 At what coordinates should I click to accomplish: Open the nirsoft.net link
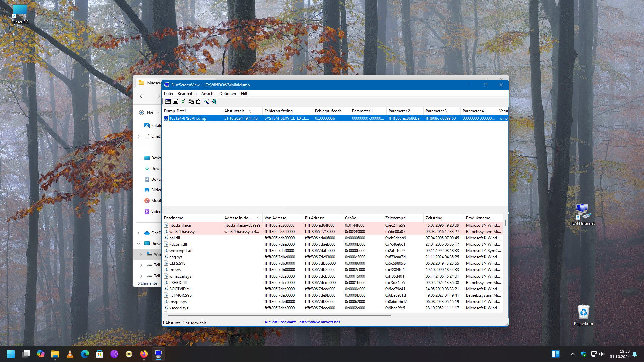[319, 322]
